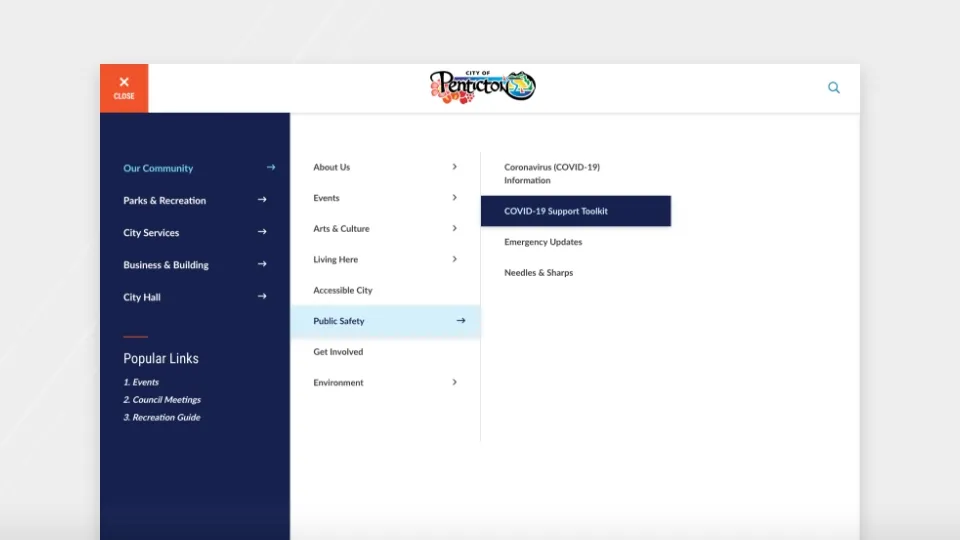Expand the Living Here chevron
Viewport: 960px width, 540px height.
click(x=454, y=259)
